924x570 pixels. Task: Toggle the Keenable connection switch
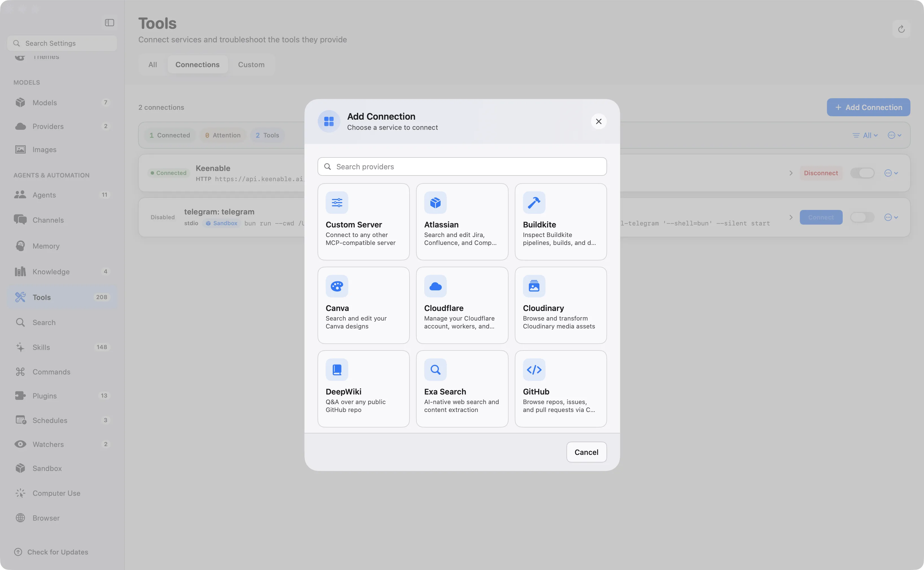[x=862, y=173]
